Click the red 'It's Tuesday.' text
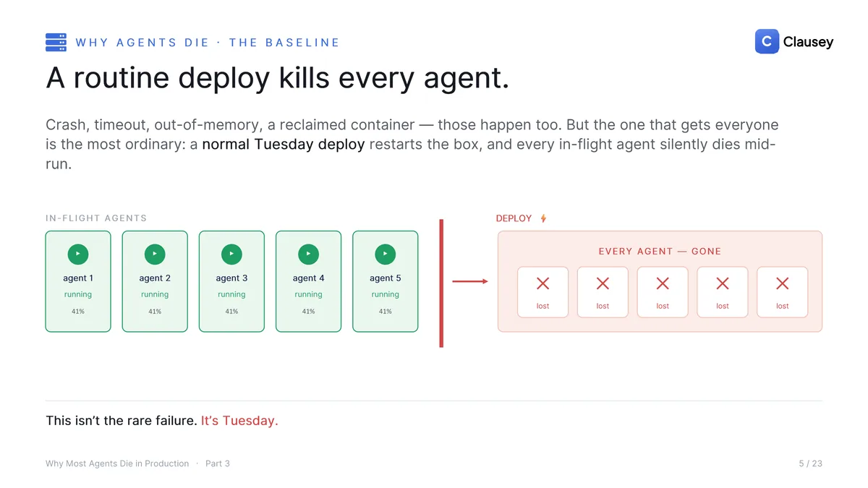Image resolution: width=868 pixels, height=488 pixels. click(x=239, y=421)
